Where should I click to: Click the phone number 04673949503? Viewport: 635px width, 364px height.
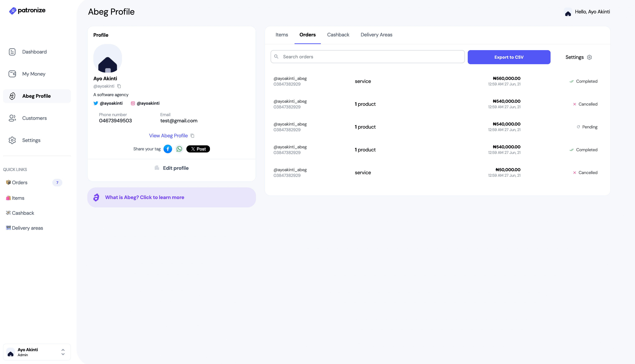(x=115, y=121)
